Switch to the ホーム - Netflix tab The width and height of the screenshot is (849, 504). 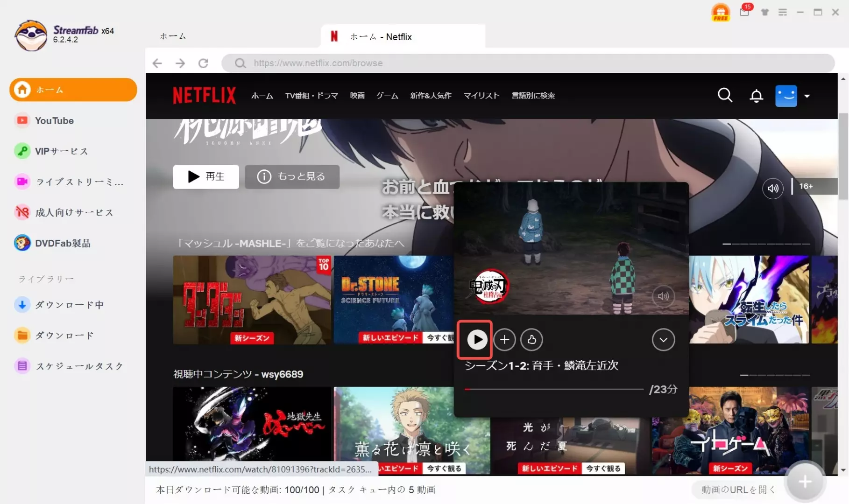403,36
